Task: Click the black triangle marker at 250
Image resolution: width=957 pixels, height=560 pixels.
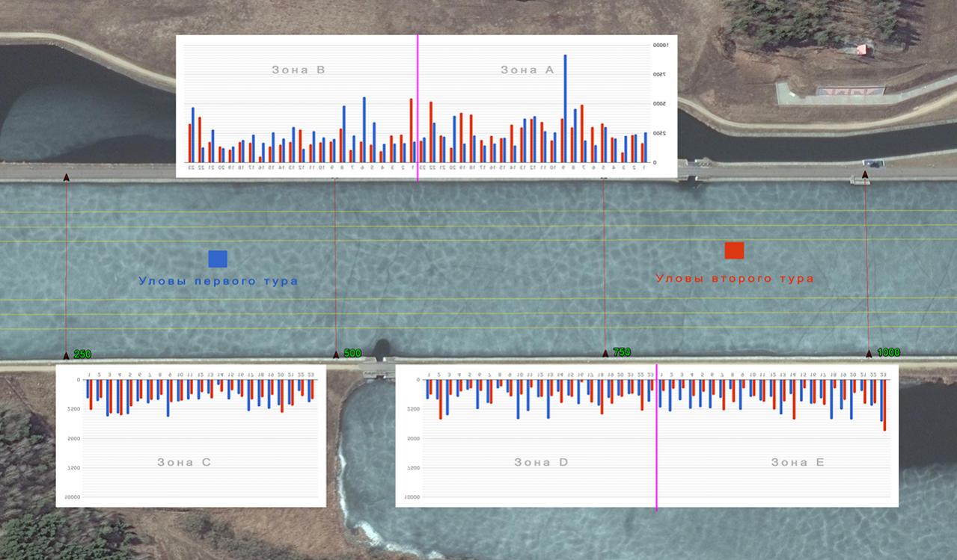Action: pos(67,355)
